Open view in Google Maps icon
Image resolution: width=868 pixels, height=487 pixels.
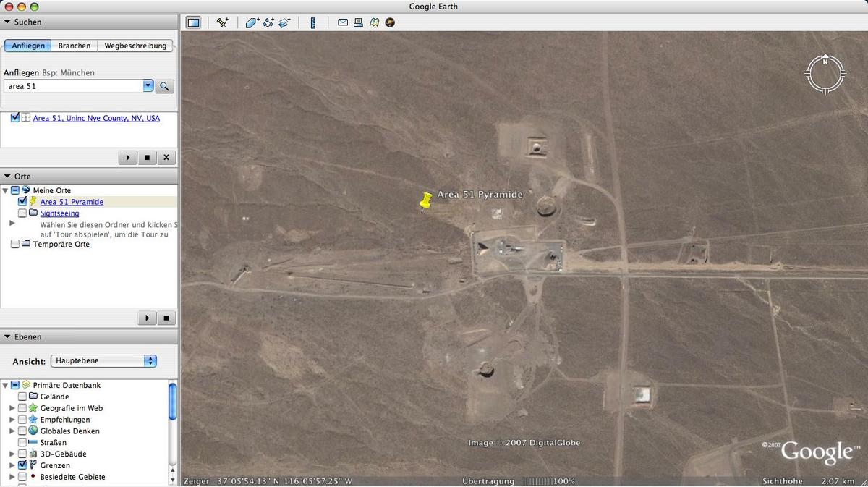point(374,22)
